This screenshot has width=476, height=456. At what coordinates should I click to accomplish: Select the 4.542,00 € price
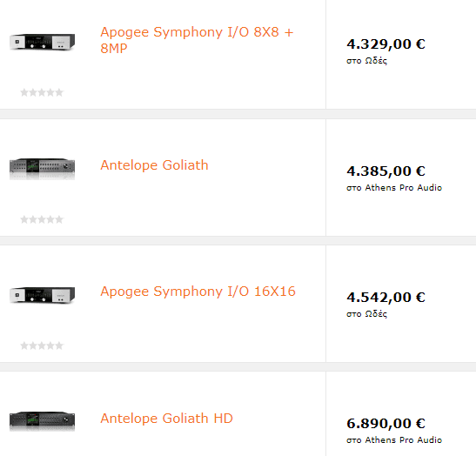tap(385, 298)
